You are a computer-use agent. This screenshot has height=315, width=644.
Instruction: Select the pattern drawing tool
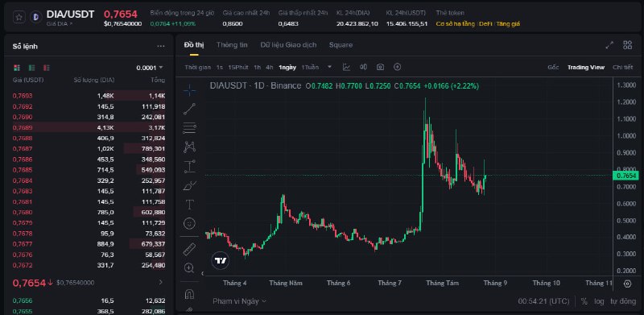[189, 147]
